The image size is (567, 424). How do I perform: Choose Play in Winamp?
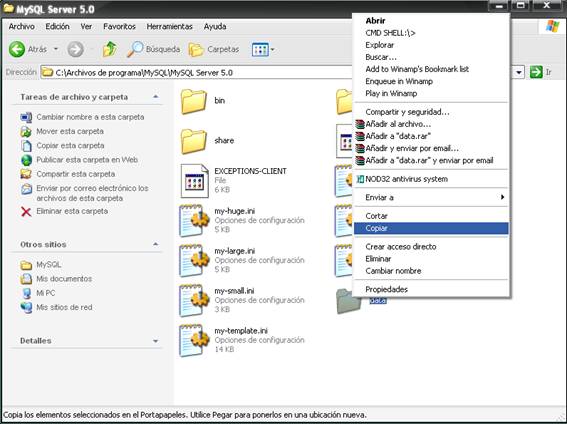pyautogui.click(x=431, y=93)
